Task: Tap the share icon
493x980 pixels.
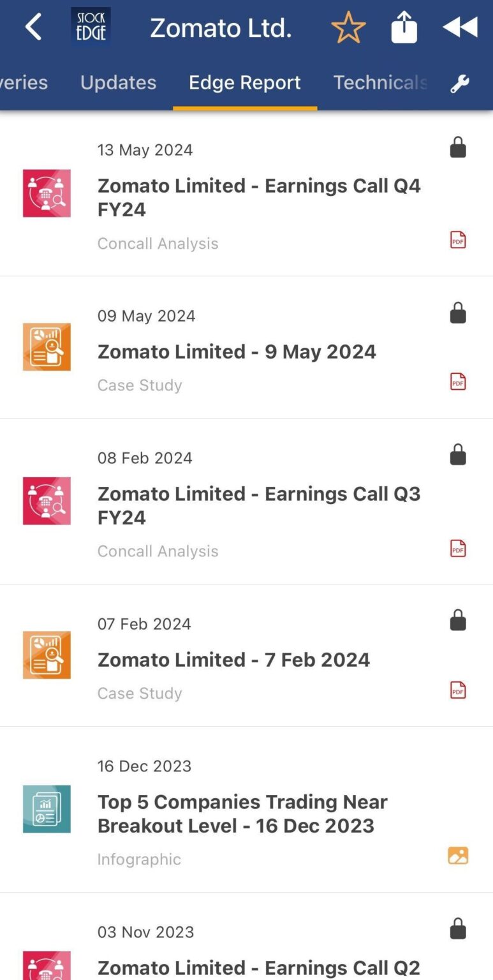Action: (404, 28)
